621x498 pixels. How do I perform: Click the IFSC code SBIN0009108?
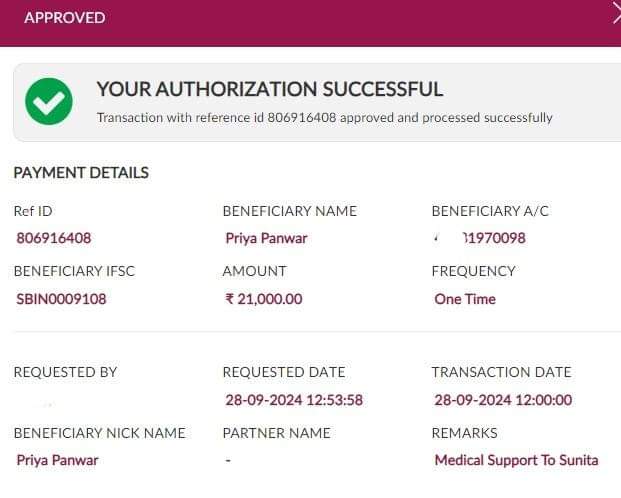point(62,299)
